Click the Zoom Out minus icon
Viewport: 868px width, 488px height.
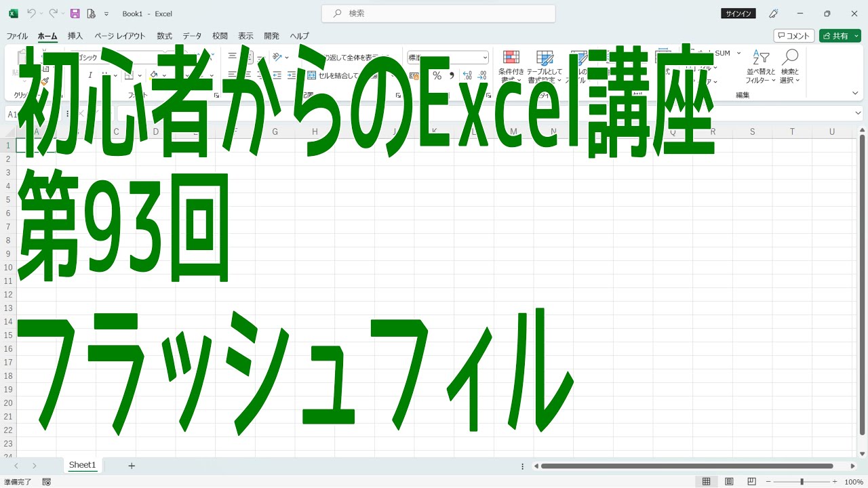[768, 482]
